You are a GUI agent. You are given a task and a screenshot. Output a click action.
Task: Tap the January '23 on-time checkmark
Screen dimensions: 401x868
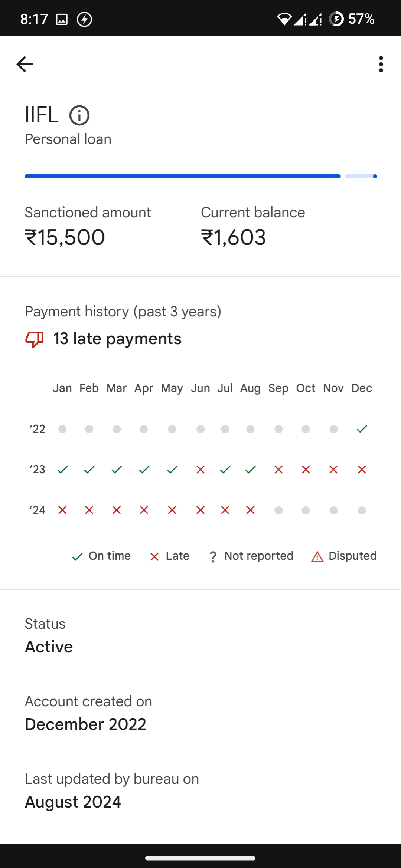(62, 470)
